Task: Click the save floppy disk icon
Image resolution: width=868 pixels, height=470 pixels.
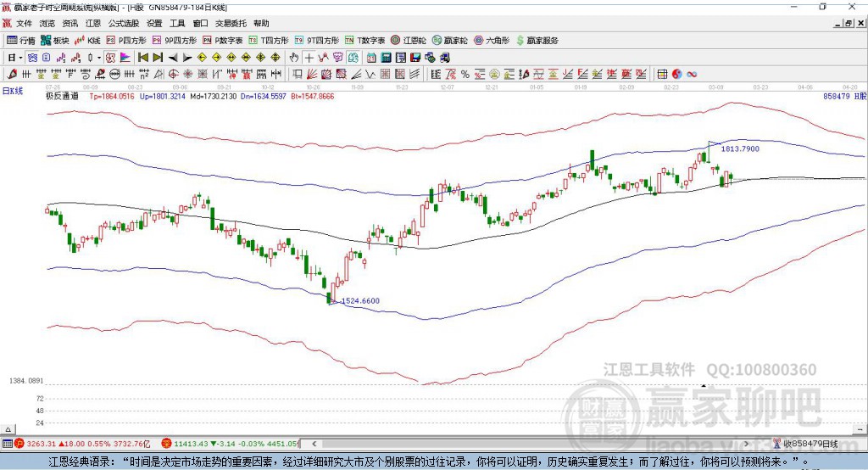Action: (415, 58)
